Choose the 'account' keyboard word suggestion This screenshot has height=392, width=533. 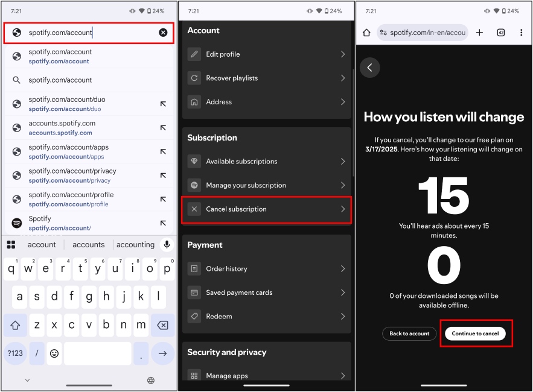tap(42, 245)
